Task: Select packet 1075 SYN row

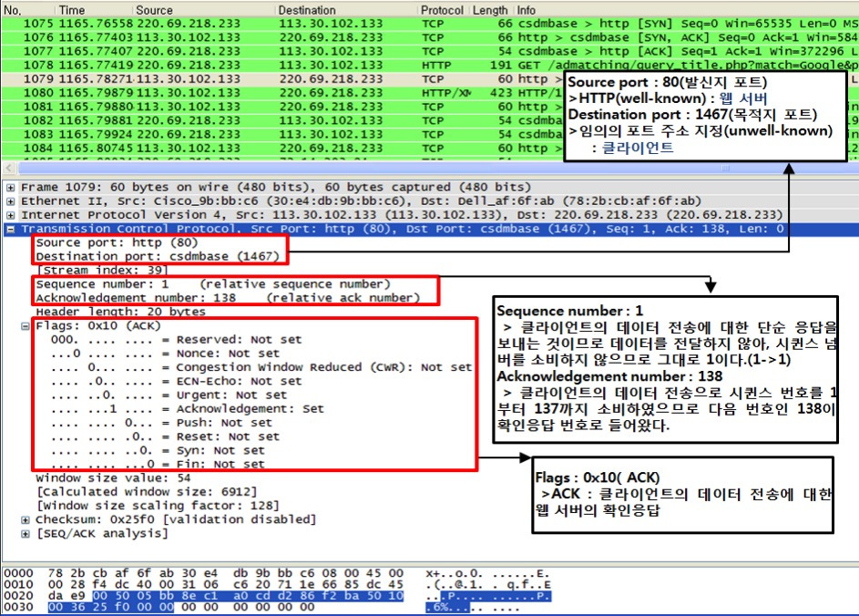Action: (430, 24)
